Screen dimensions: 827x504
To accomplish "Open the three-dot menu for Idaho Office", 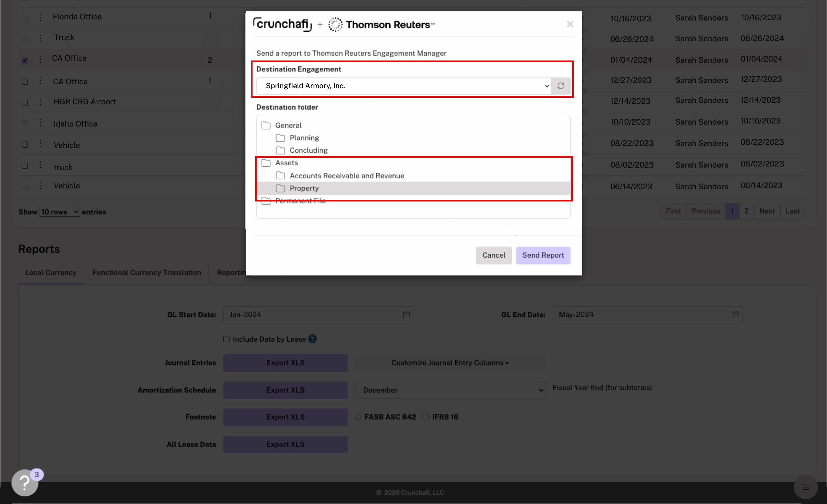I will 40,123.
